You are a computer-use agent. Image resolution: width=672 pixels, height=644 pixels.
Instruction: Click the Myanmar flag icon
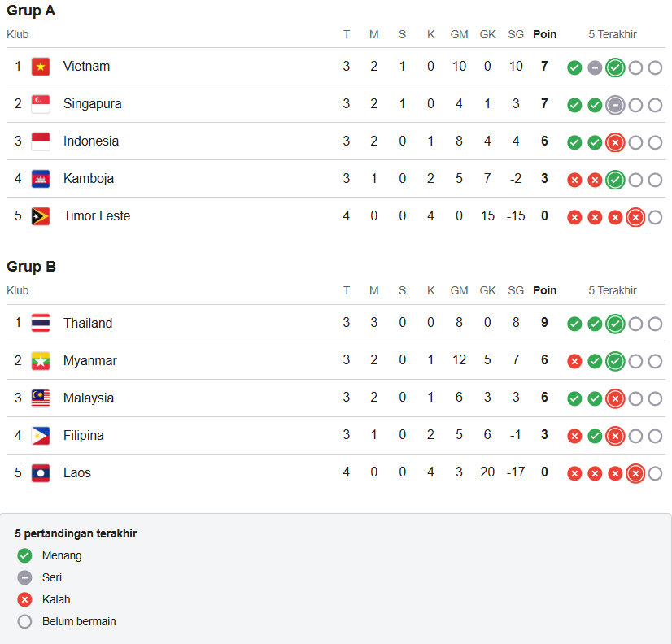(41, 361)
